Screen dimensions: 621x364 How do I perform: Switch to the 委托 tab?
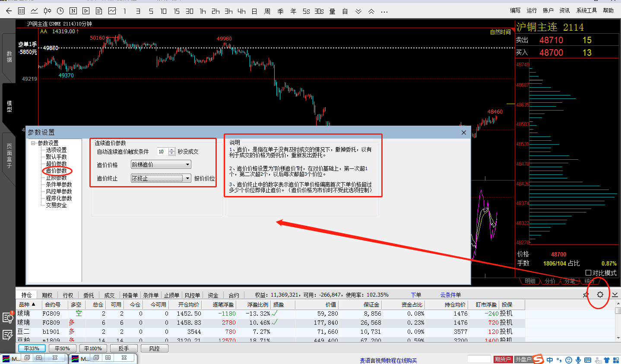(x=89, y=295)
